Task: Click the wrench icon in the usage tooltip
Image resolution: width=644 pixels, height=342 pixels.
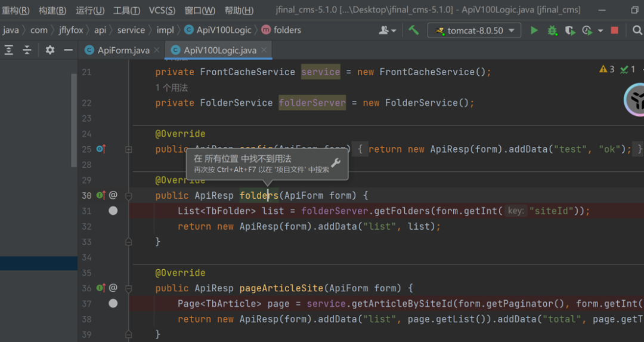Action: (336, 163)
